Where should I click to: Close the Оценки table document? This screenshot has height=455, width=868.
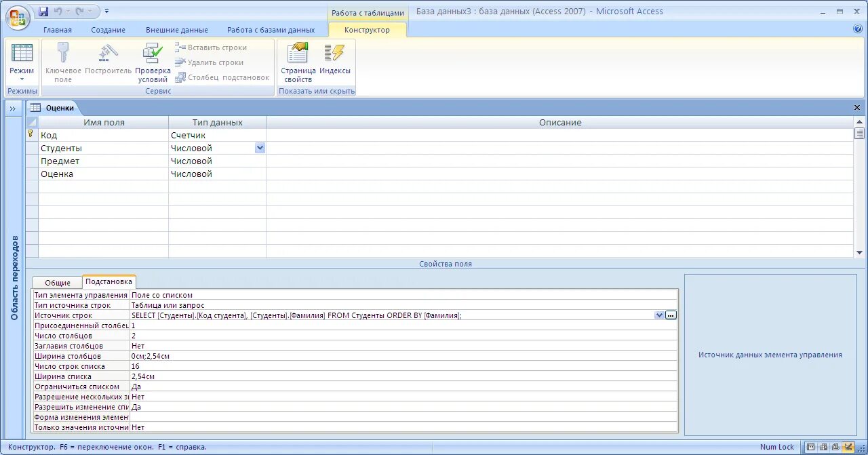pyautogui.click(x=856, y=108)
